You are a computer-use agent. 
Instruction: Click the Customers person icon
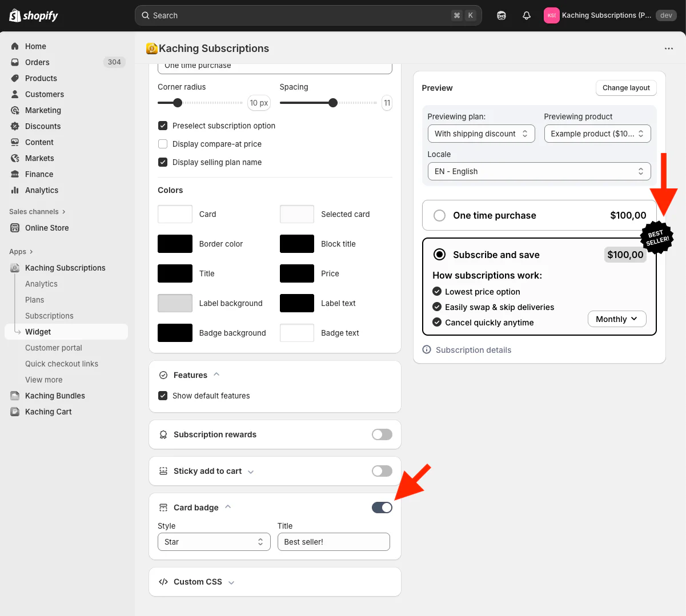click(x=15, y=94)
